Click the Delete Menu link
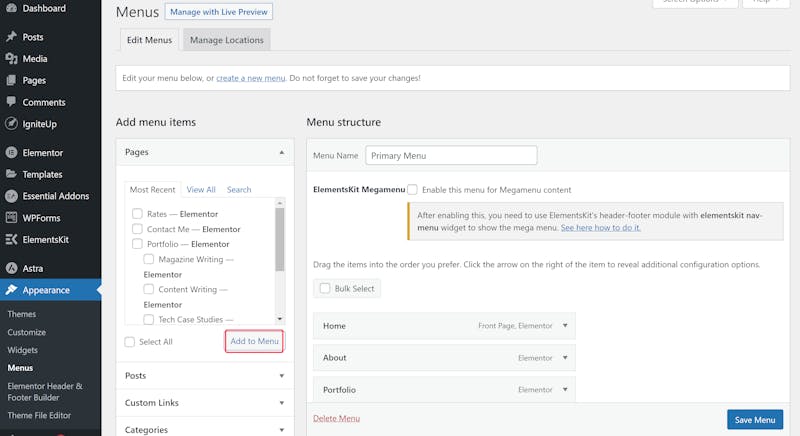The width and height of the screenshot is (800, 436). [336, 418]
